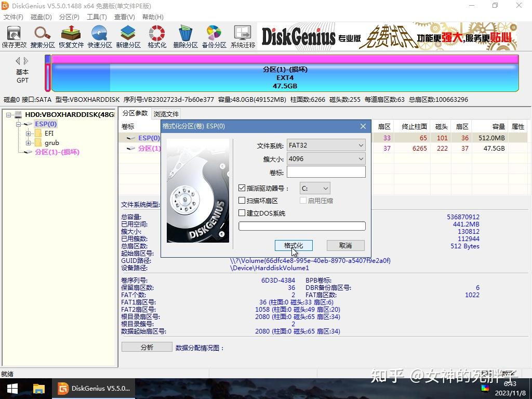Click the 删除分区 (Delete Partition) icon
The image size is (532, 399).
184,35
